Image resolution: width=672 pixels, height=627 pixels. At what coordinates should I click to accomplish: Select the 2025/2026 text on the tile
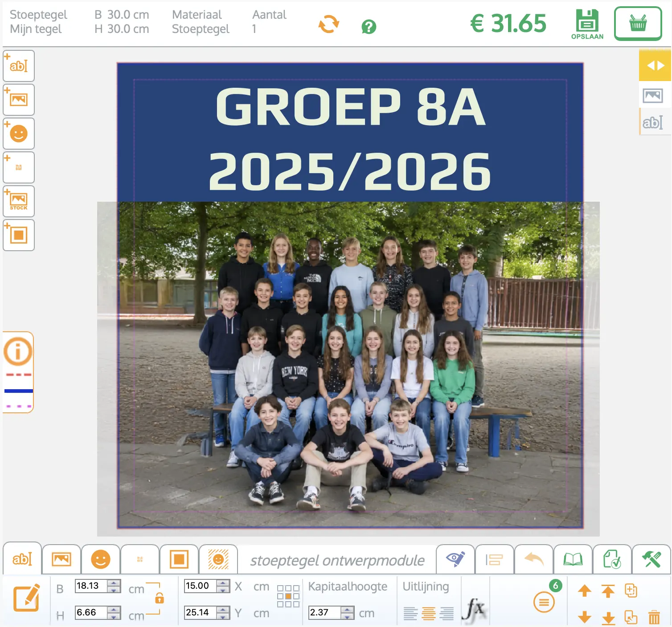point(350,171)
